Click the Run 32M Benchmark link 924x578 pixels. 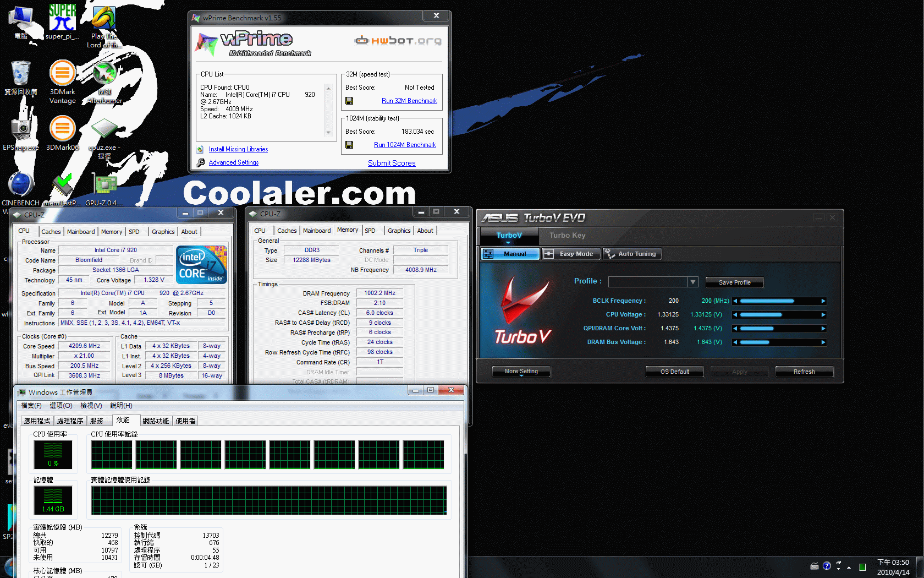(x=409, y=101)
